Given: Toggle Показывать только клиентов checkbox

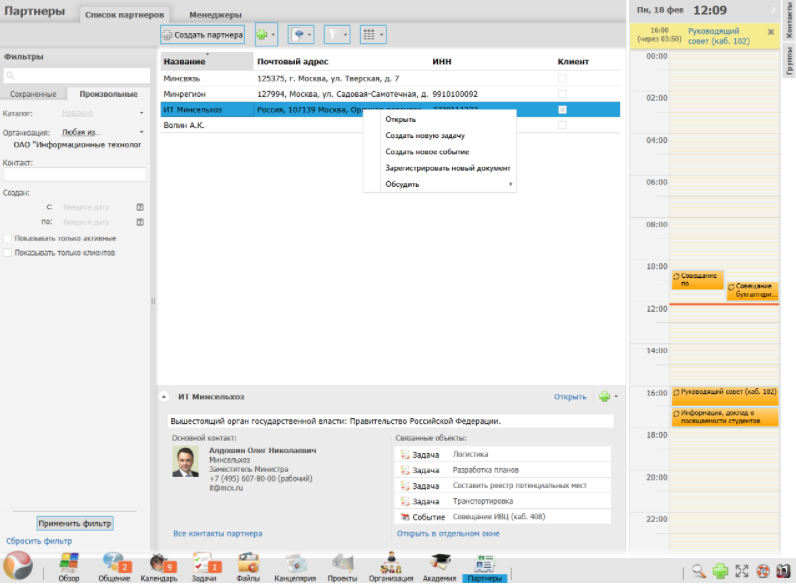Looking at the screenshot, I should tap(8, 252).
